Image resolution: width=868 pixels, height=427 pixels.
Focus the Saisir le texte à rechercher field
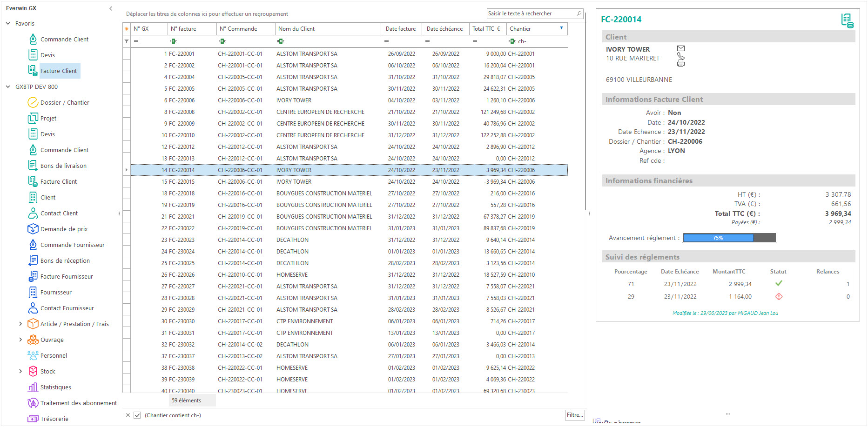pos(531,13)
